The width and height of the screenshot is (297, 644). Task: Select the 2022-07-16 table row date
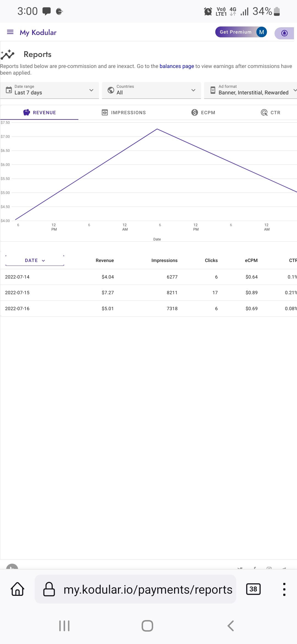click(x=17, y=309)
